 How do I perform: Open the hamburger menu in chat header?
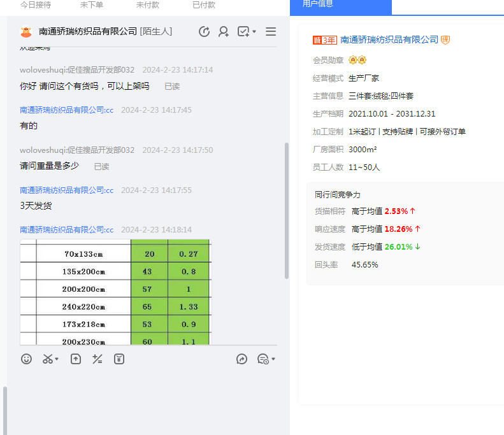[271, 32]
